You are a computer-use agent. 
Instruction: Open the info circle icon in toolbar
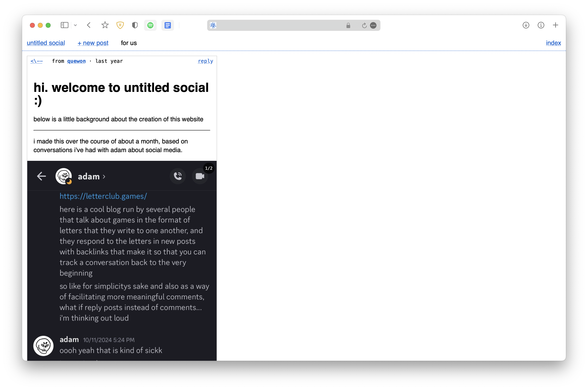[x=541, y=25]
